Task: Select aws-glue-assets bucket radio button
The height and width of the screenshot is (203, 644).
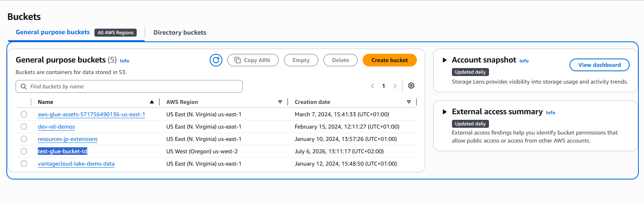Action: (24, 114)
